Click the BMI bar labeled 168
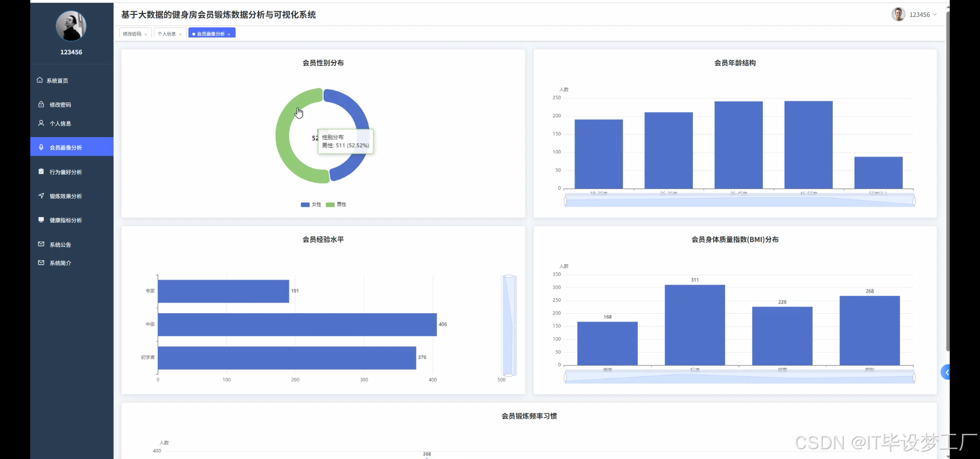Viewport: 980px width, 459px height. pyautogui.click(x=607, y=343)
